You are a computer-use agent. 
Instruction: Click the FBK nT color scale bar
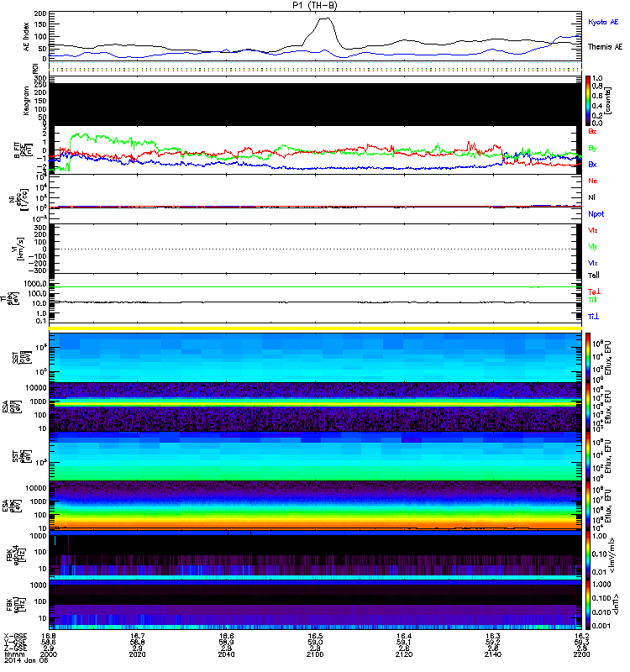pyautogui.click(x=588, y=605)
